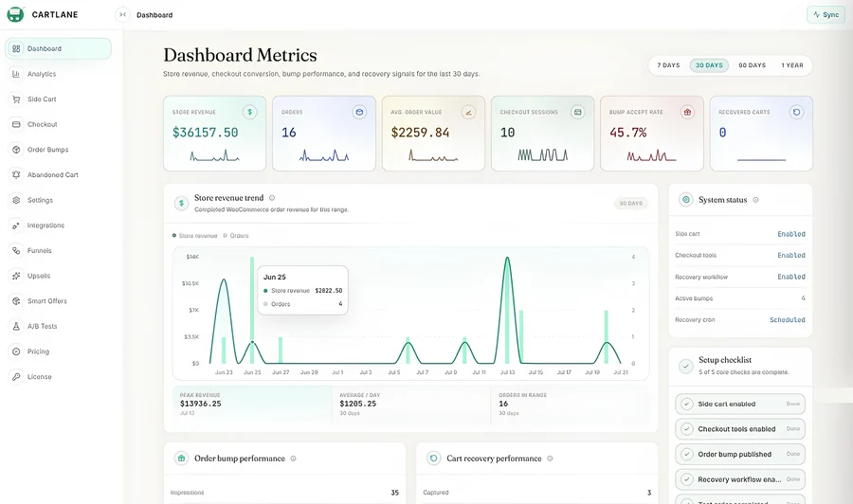This screenshot has width=853, height=504.
Task: Click the Order bump performance gift icon
Action: click(x=181, y=459)
